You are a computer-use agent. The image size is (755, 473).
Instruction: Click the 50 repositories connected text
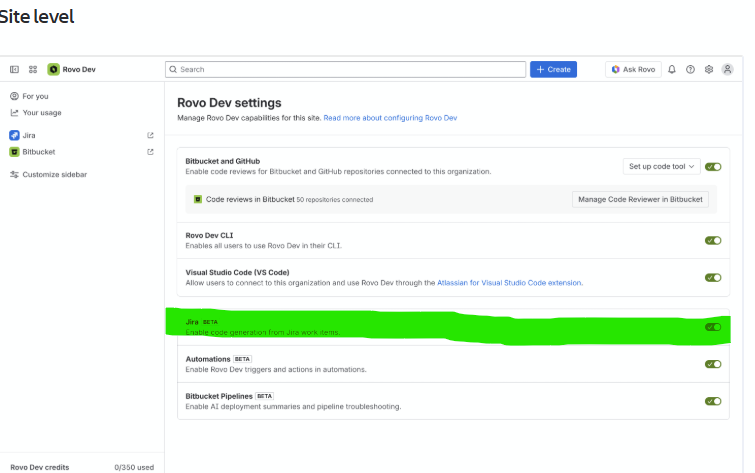point(335,199)
